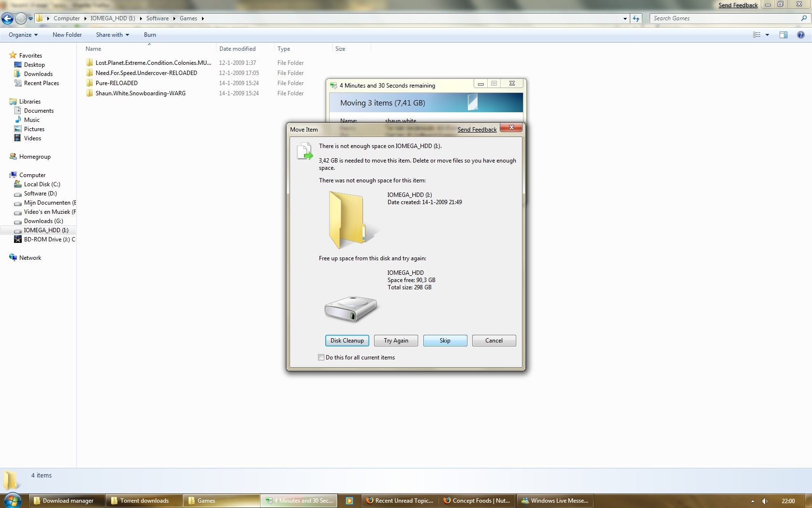Click the BD-ROM Drive (J:) icon
812x508 pixels.
coord(18,239)
